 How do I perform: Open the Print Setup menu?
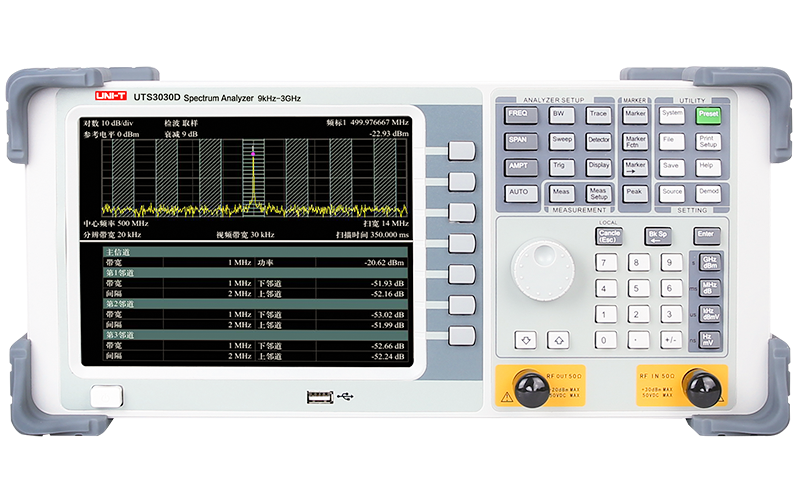tap(707, 141)
